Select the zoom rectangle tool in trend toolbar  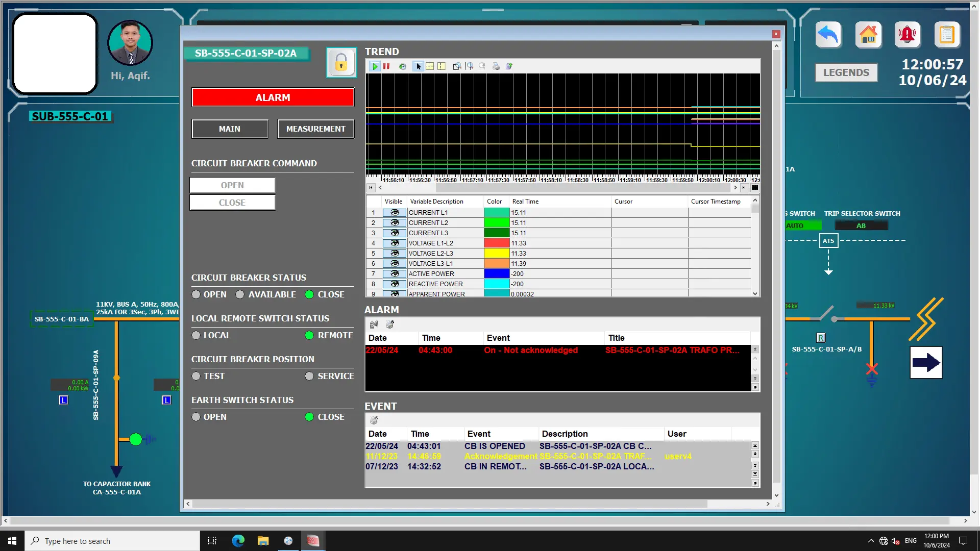tap(457, 66)
